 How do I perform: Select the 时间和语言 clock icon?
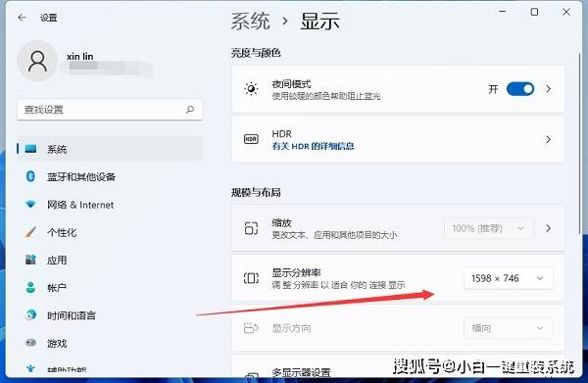click(30, 314)
